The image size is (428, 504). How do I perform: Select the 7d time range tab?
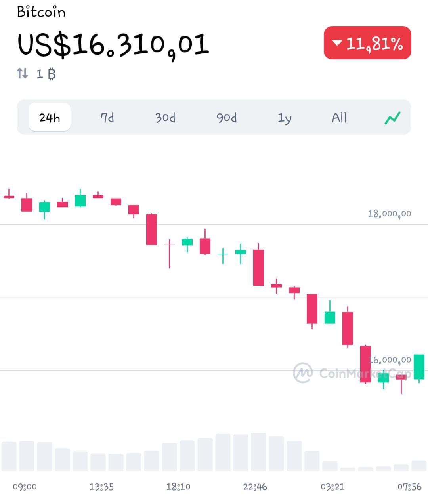[x=107, y=118]
